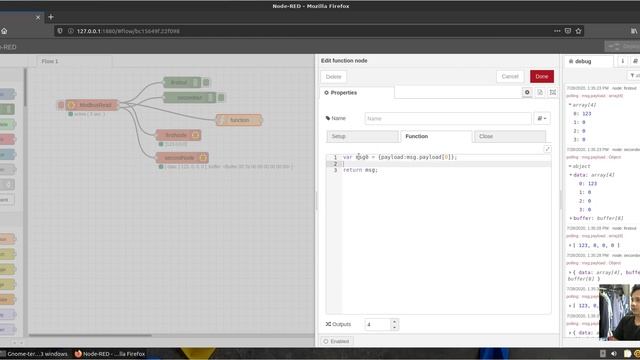Open Gnome-terminal windows from taskbar
This screenshot has width=640, height=360.
[34, 354]
